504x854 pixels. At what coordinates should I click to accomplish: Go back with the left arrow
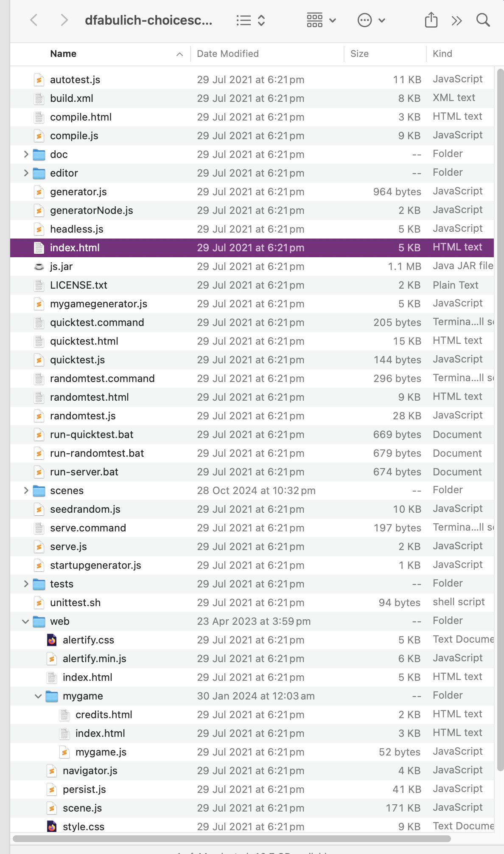tap(34, 20)
